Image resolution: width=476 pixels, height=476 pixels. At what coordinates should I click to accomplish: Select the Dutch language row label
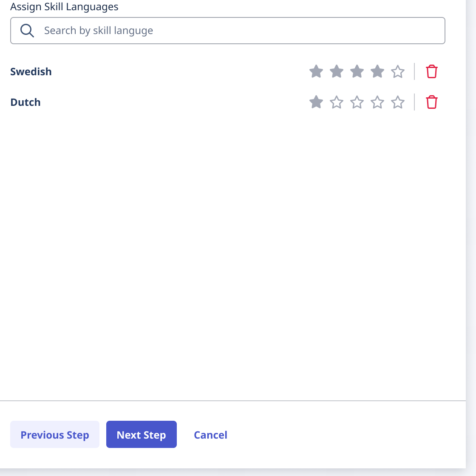(25, 102)
